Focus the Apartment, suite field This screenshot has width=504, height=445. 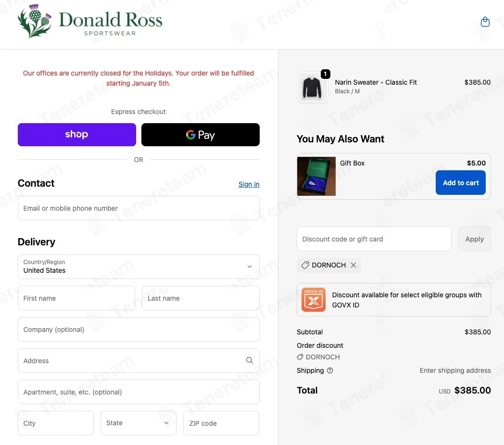(x=139, y=392)
